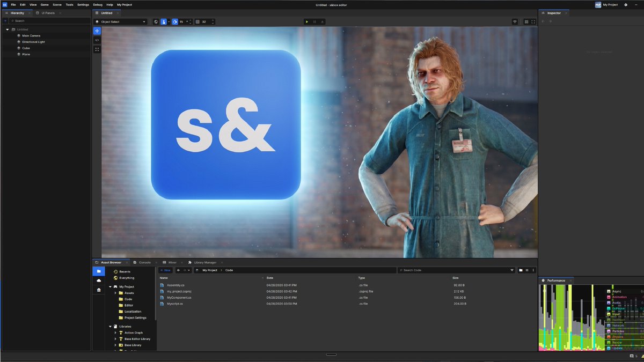Select the Scale gizmo tool in viewport
The width and height of the screenshot is (644, 362).
pyautogui.click(x=97, y=49)
